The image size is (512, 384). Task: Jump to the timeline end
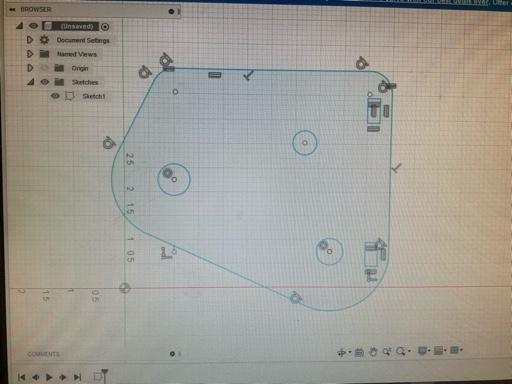[x=77, y=377]
